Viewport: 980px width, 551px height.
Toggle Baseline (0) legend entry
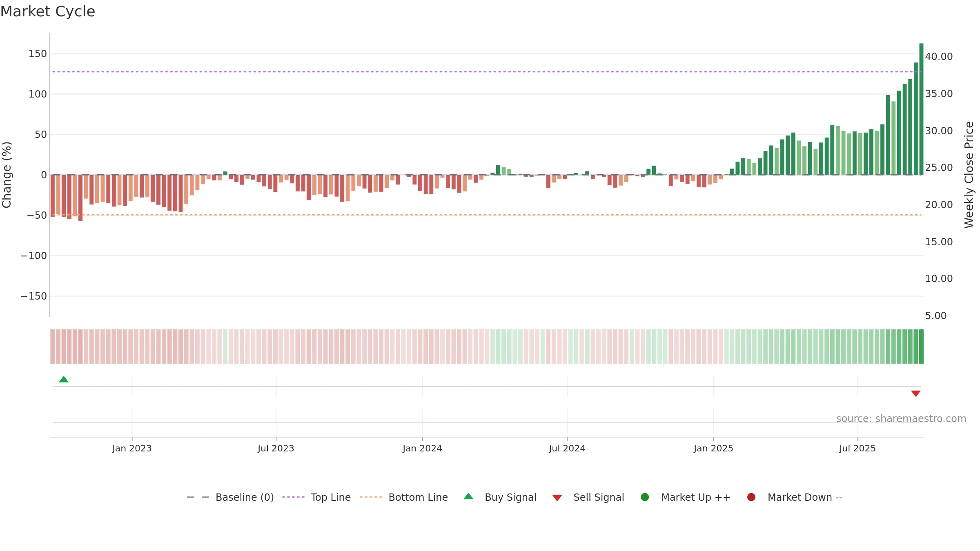tap(230, 497)
